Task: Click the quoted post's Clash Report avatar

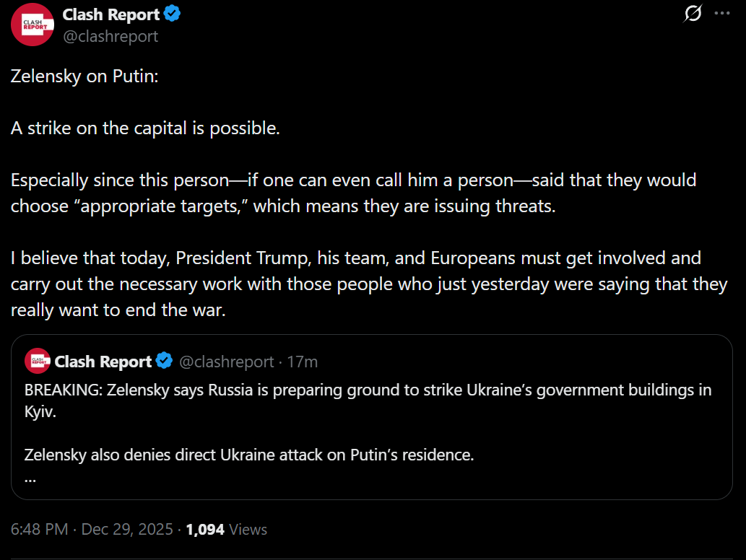Action: (x=37, y=361)
